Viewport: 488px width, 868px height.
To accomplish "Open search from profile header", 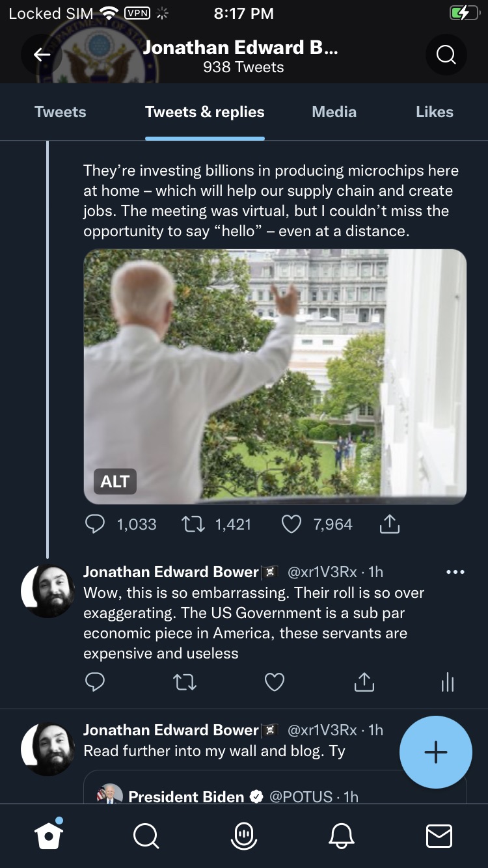I will (x=446, y=55).
